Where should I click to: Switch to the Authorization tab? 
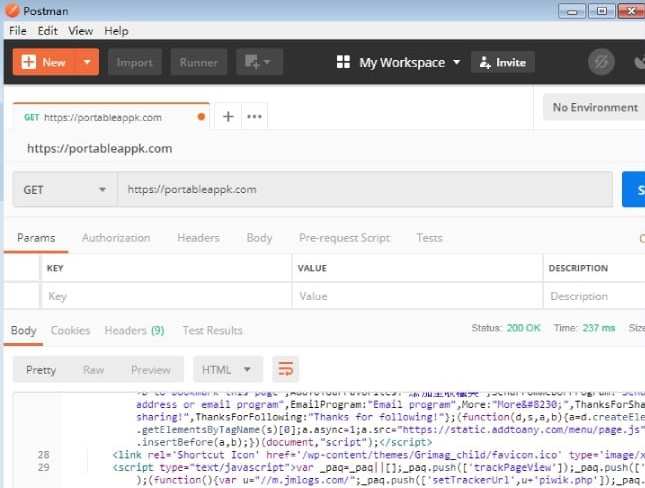pyautogui.click(x=116, y=238)
